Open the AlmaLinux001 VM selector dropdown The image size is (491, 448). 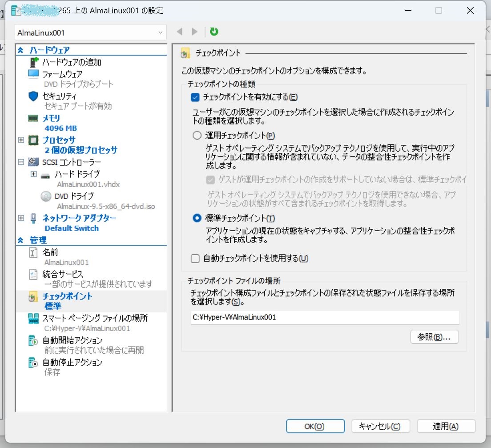pos(160,32)
